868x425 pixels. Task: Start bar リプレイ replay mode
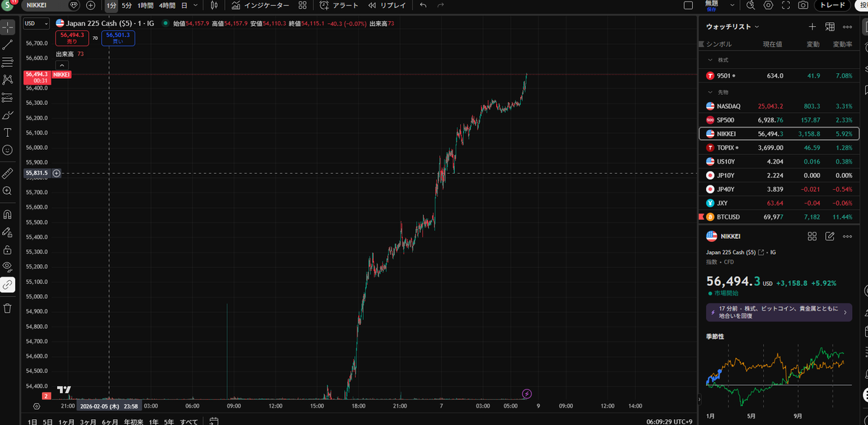coord(387,5)
